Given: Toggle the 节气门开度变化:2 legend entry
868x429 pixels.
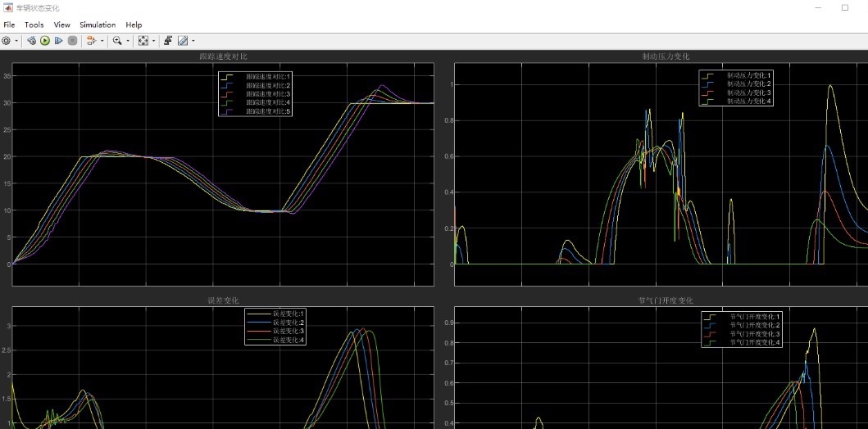Looking at the screenshot, I should point(742,326).
